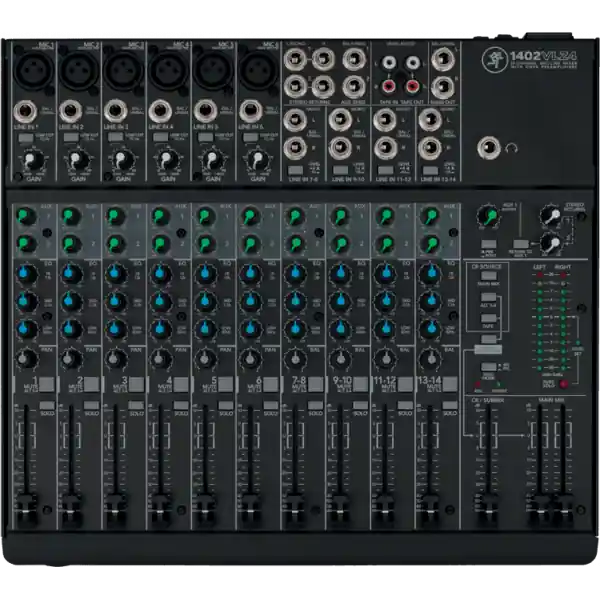Click the headphone output jack
600x600 pixels.
coord(489,148)
